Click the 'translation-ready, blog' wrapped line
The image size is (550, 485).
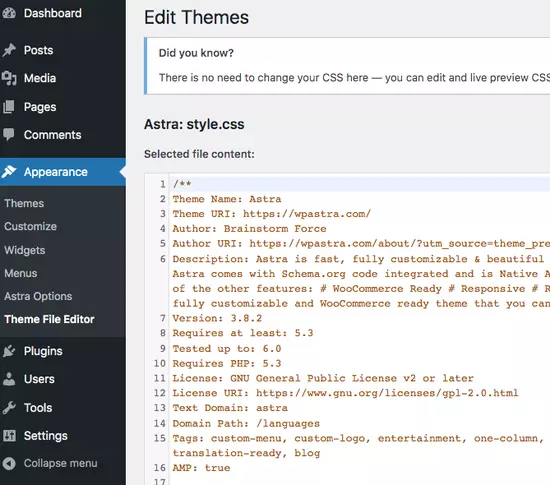pos(246,453)
